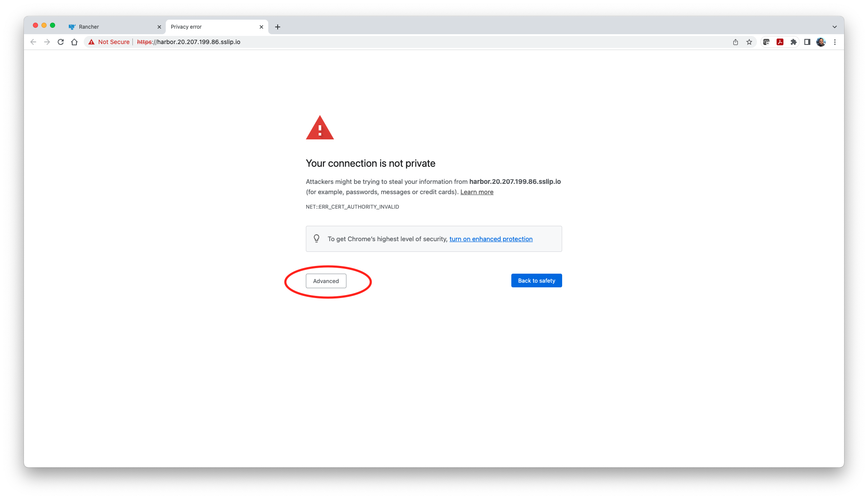Click the Learn more link

pos(477,192)
